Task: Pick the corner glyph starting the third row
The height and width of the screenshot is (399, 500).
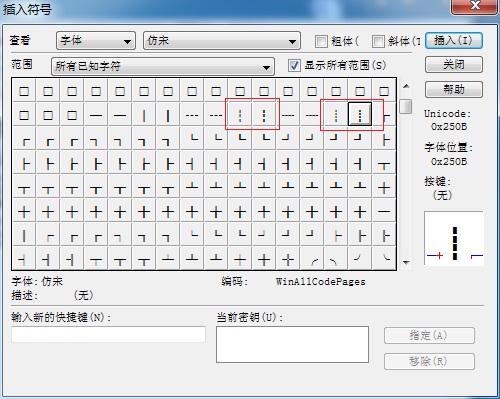Action: click(x=24, y=139)
